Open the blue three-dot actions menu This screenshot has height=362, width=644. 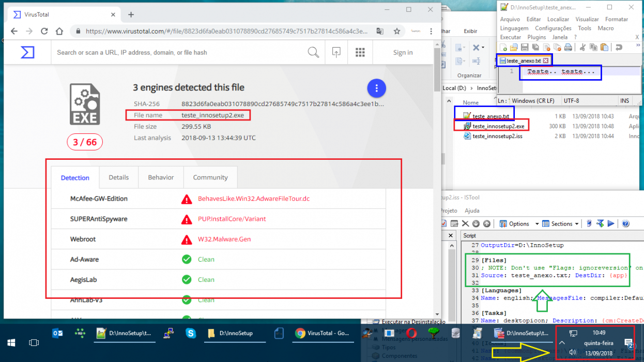click(377, 88)
